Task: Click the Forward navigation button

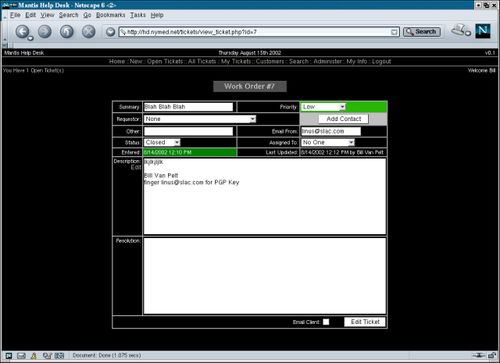Action: pyautogui.click(x=45, y=32)
